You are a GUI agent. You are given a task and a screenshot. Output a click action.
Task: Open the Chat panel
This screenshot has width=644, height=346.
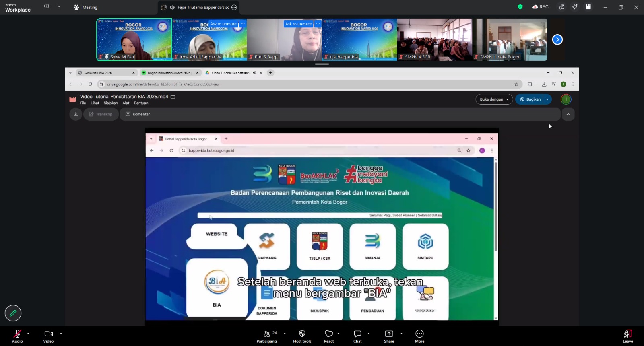click(357, 336)
